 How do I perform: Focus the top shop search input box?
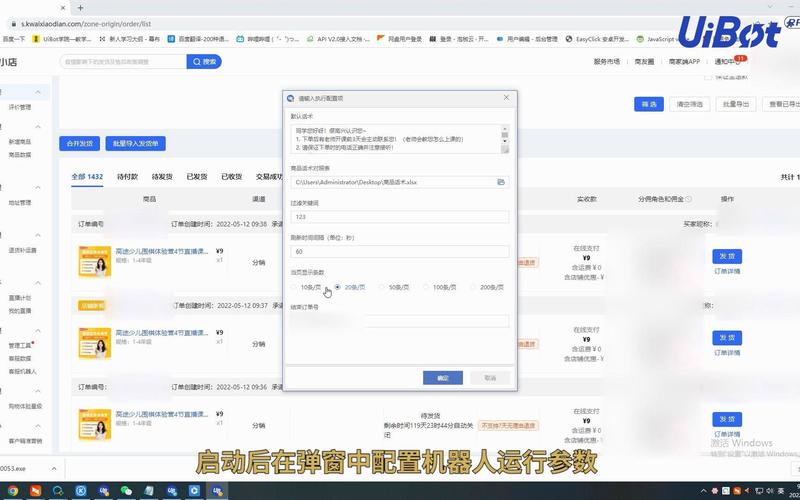click(123, 62)
